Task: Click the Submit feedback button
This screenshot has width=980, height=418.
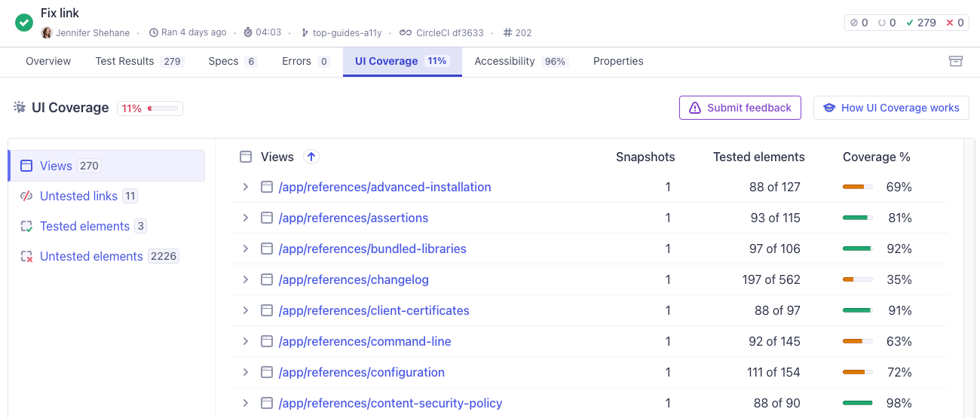Action: [740, 108]
